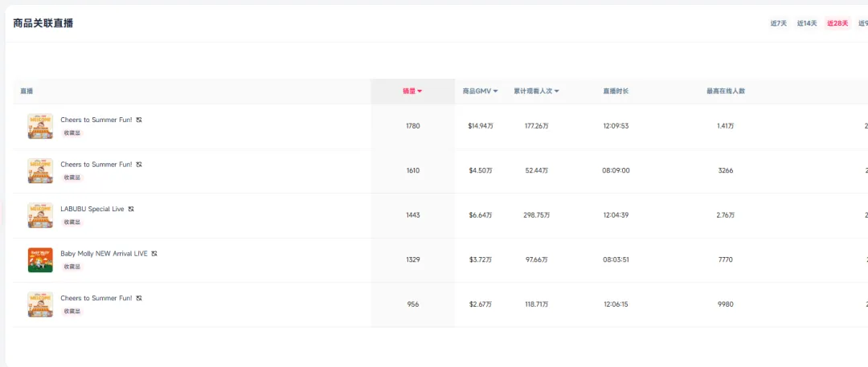Select the sales value 1329
This screenshot has height=367, width=868.
point(413,259)
